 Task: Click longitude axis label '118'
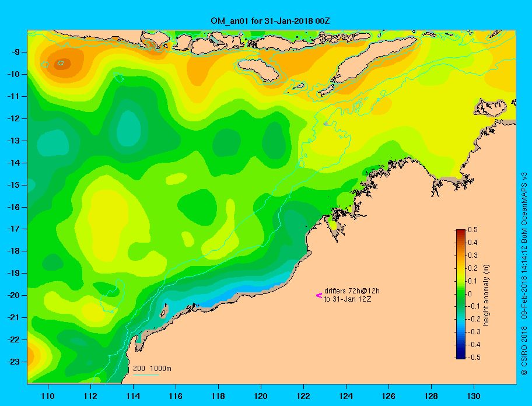point(218,396)
